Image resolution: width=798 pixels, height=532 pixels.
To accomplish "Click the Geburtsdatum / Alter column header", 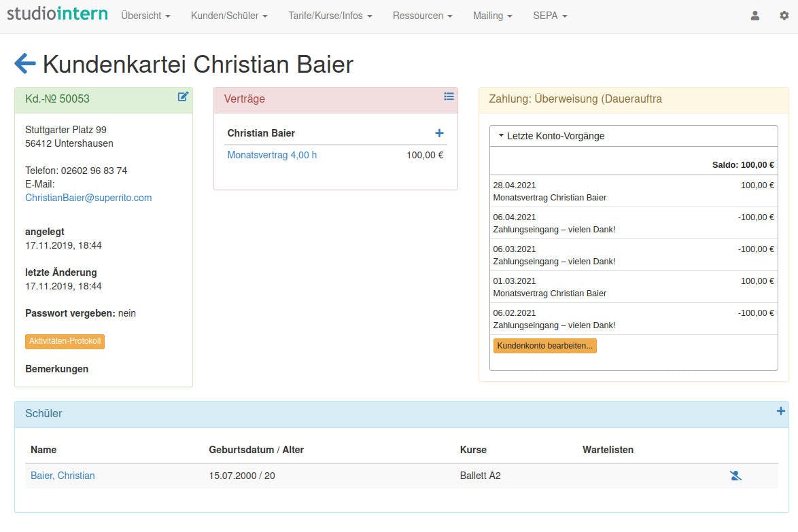I will 256,450.
